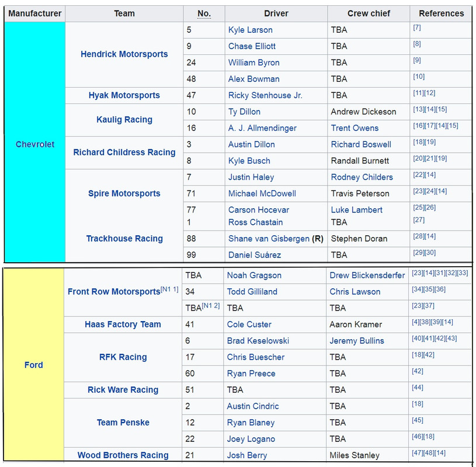
Task: Open driver Austin Dillon's page
Action: (252, 145)
